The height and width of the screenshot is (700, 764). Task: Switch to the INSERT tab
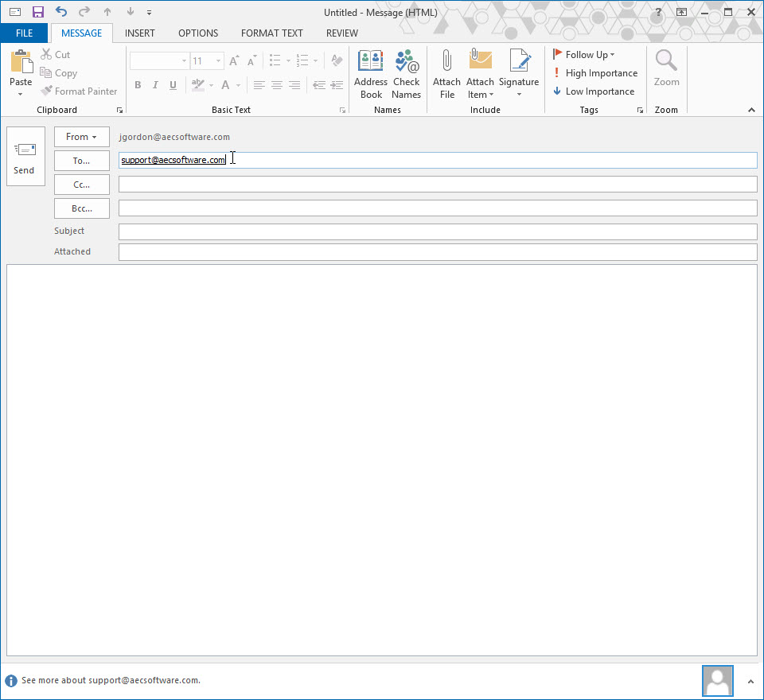140,33
